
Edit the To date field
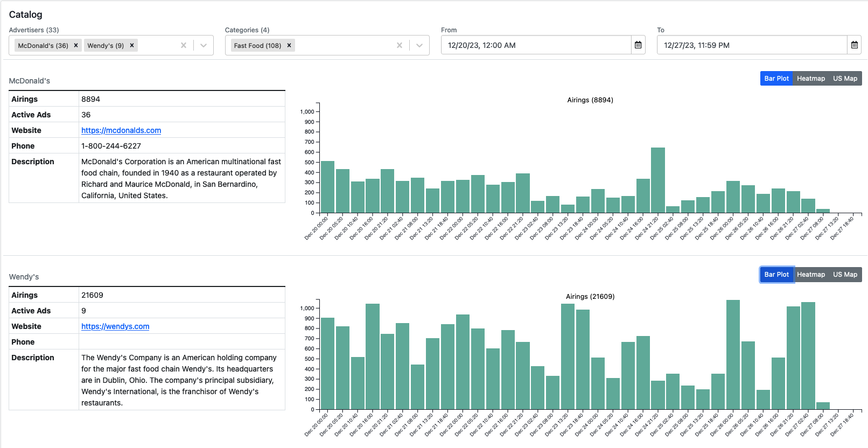tap(752, 45)
